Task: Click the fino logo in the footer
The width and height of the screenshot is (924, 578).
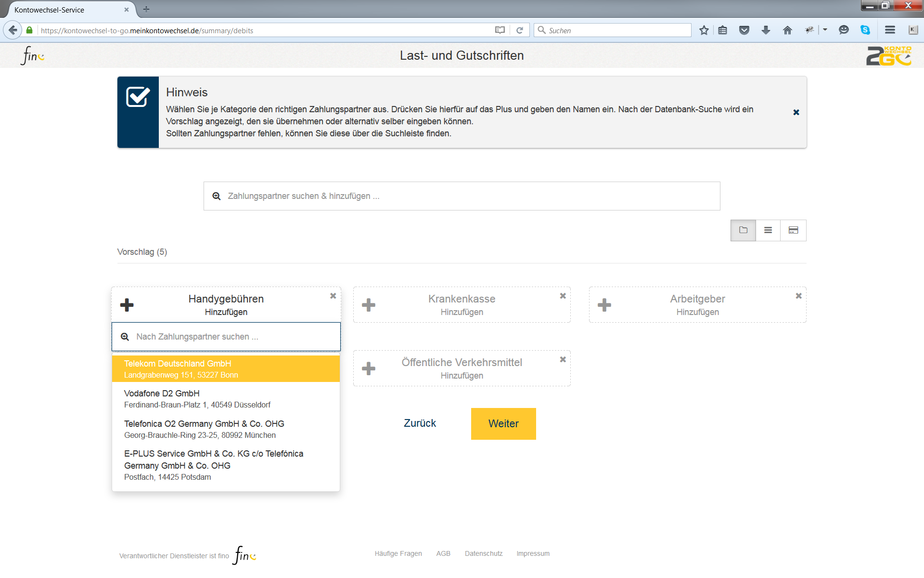Action: (x=244, y=555)
